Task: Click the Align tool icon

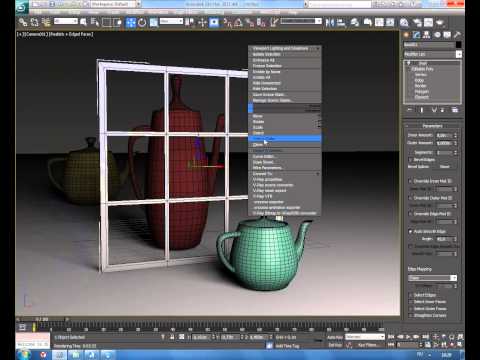Action: click(341, 22)
